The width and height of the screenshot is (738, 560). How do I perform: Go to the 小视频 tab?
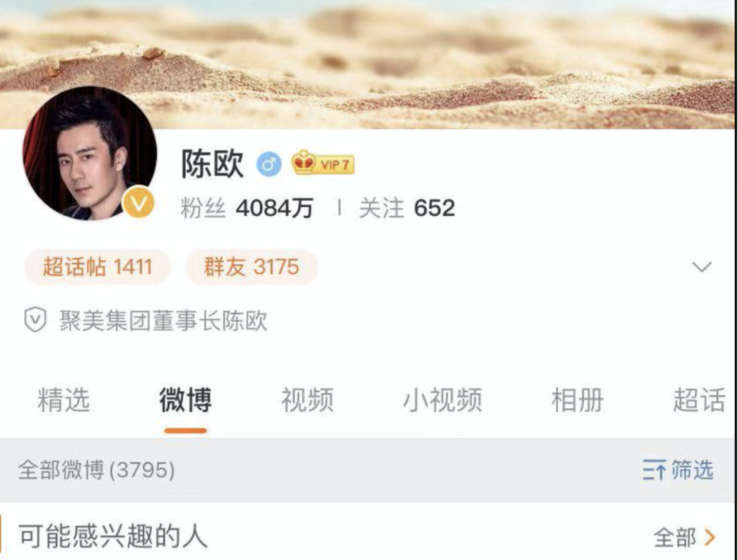point(442,400)
